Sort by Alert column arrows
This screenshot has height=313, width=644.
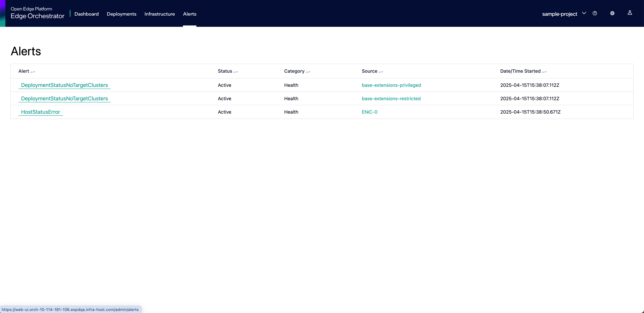[33, 72]
